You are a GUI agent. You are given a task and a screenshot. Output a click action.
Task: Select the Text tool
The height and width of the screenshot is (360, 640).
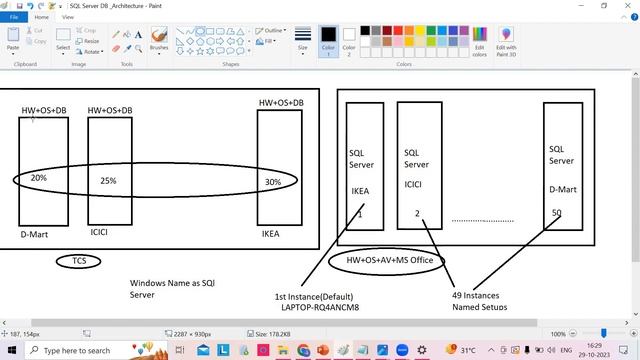(138, 35)
